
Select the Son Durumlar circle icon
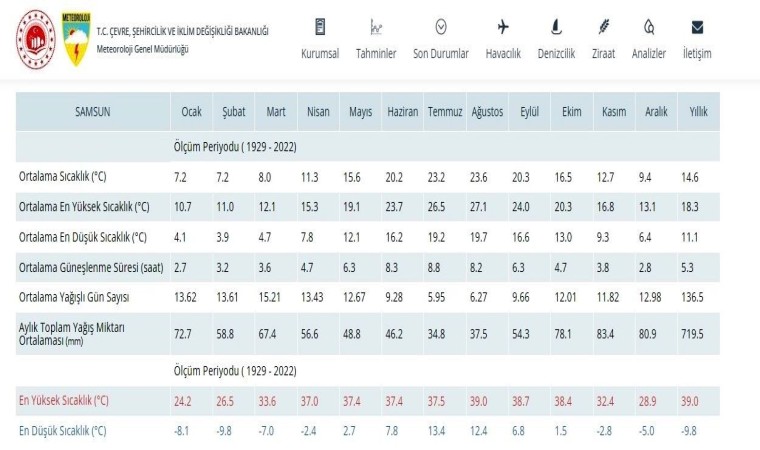pos(441,27)
